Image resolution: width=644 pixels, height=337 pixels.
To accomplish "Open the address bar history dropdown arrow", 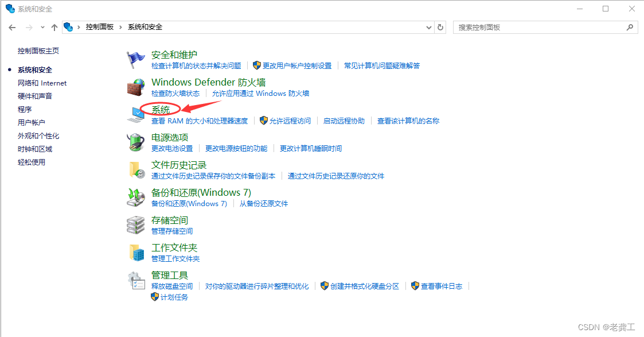I will [x=428, y=27].
